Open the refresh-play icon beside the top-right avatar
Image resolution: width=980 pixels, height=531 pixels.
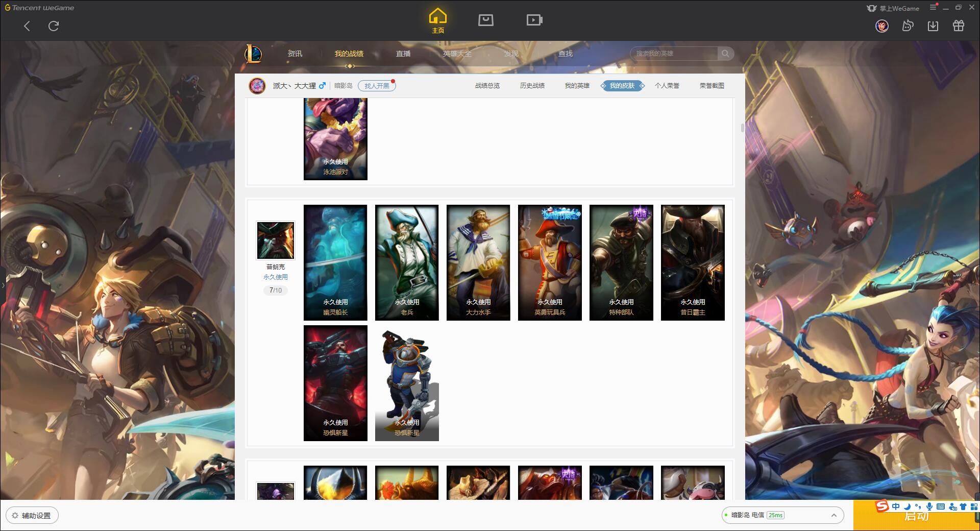pyautogui.click(x=907, y=26)
